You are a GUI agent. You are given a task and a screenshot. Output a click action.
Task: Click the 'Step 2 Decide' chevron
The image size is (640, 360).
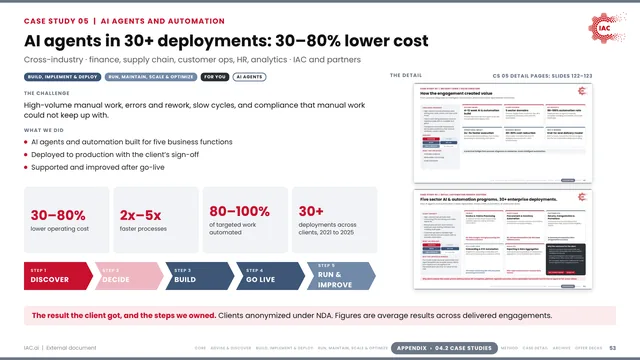[129, 276]
